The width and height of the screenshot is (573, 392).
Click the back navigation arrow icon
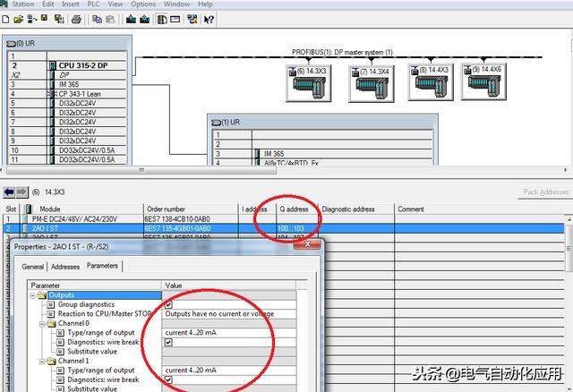(x=9, y=192)
